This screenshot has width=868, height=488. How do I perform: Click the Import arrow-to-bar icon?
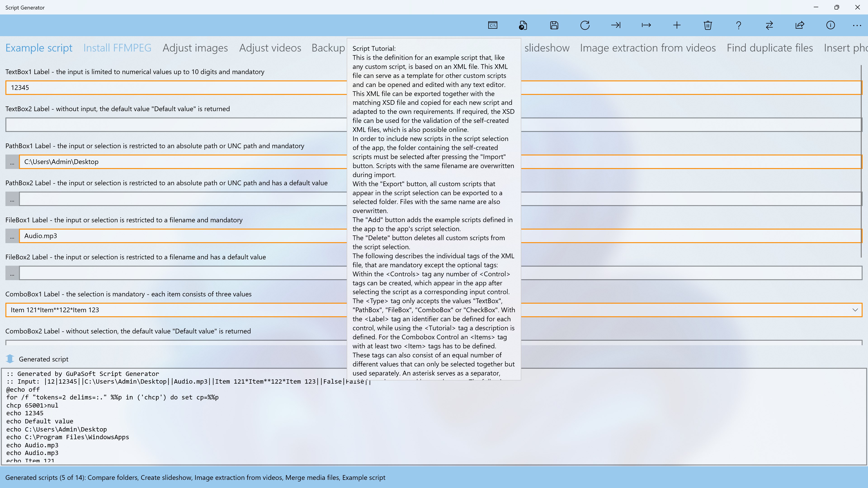[x=616, y=25]
